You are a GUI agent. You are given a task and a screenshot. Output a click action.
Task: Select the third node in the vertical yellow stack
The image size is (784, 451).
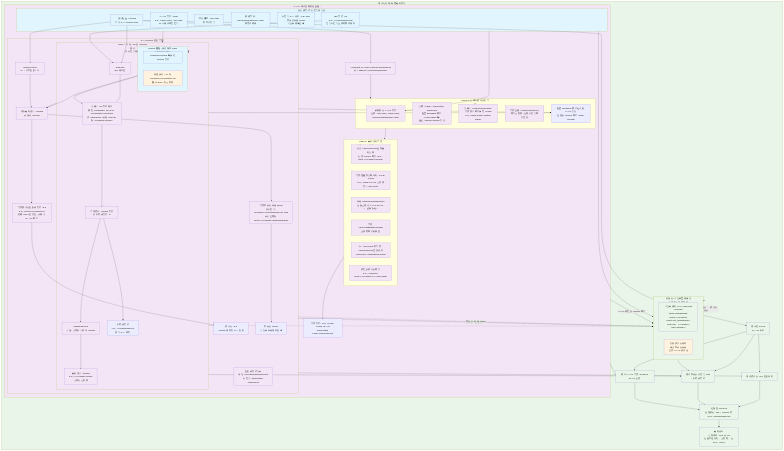click(370, 204)
